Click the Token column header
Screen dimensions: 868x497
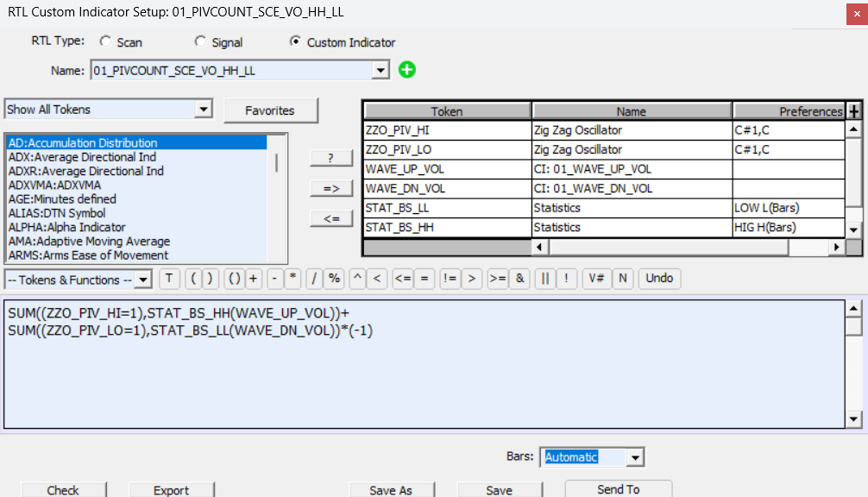[447, 111]
